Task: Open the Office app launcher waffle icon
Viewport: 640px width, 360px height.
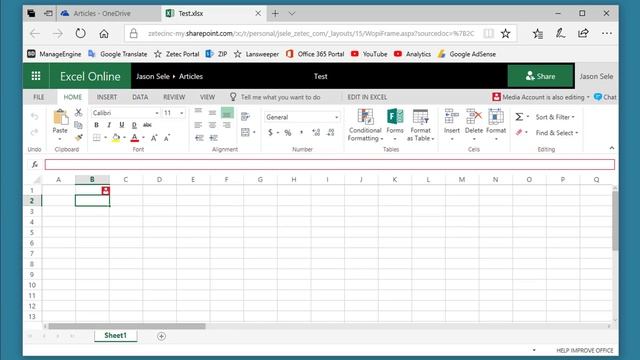Action: 36,76
